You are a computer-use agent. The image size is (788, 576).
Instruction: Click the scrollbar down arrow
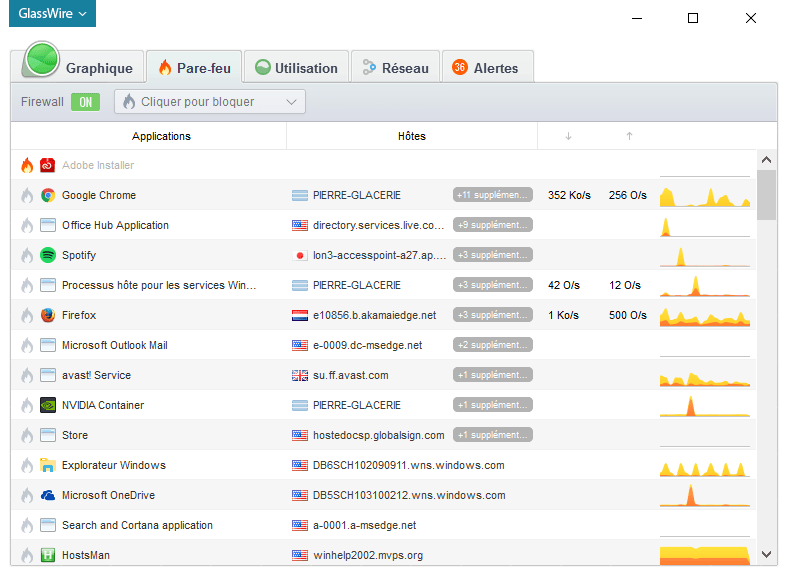pos(766,554)
